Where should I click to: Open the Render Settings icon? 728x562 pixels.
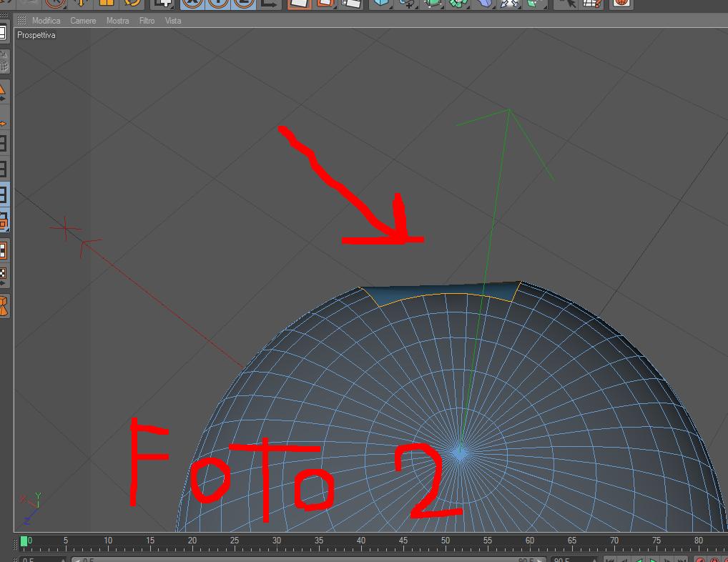pos(351,4)
